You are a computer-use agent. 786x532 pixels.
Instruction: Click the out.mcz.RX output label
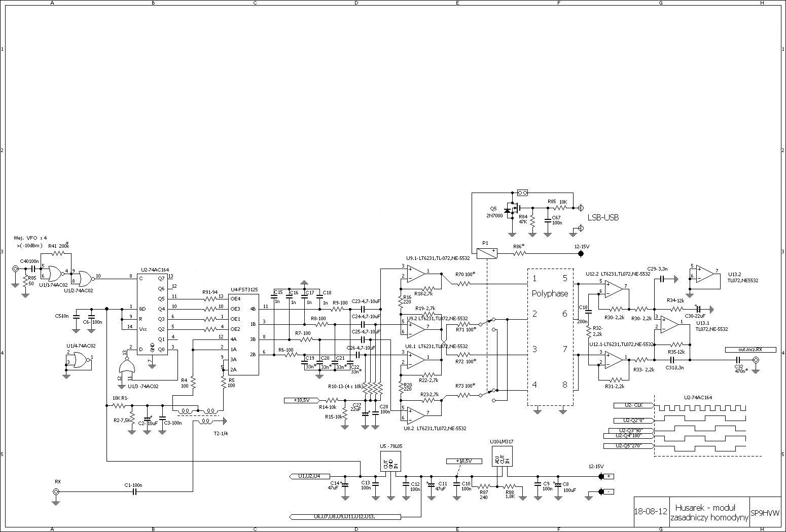(x=744, y=349)
